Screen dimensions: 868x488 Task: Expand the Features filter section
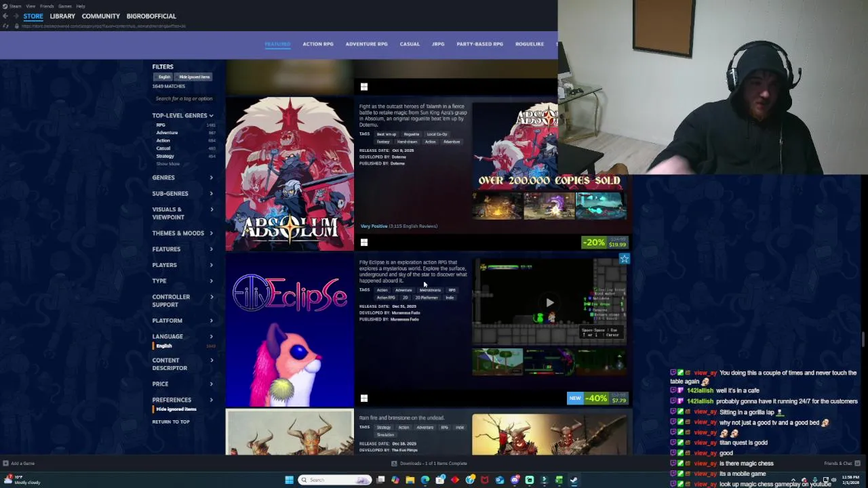[182, 249]
